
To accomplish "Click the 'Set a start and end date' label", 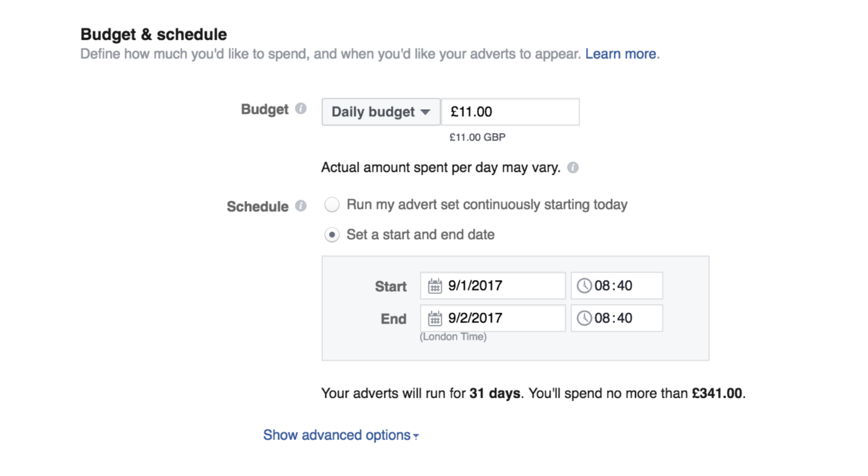I will point(420,235).
